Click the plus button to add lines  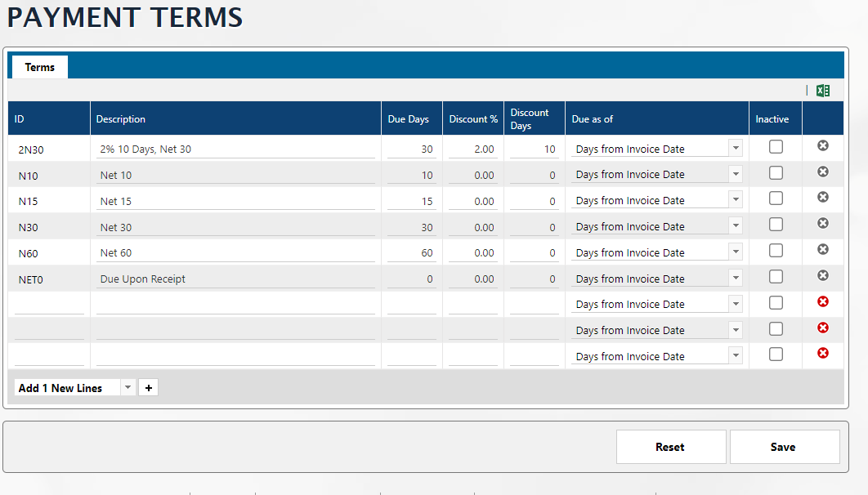pyautogui.click(x=148, y=388)
